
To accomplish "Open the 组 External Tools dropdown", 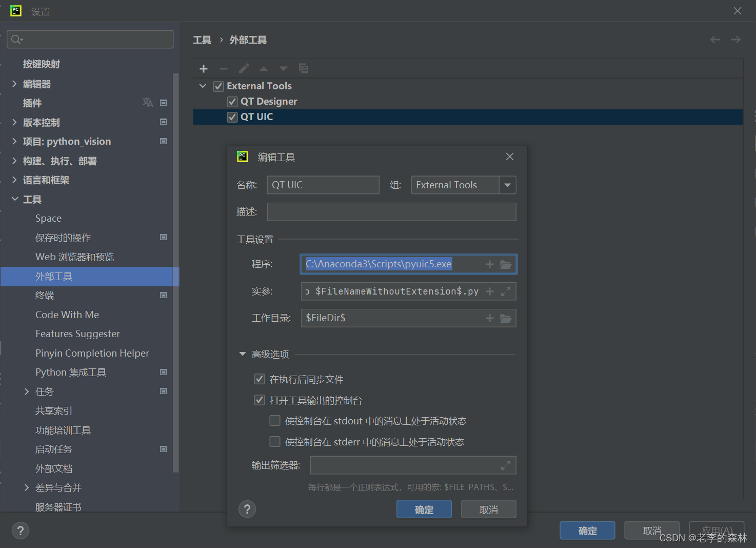I will click(508, 185).
